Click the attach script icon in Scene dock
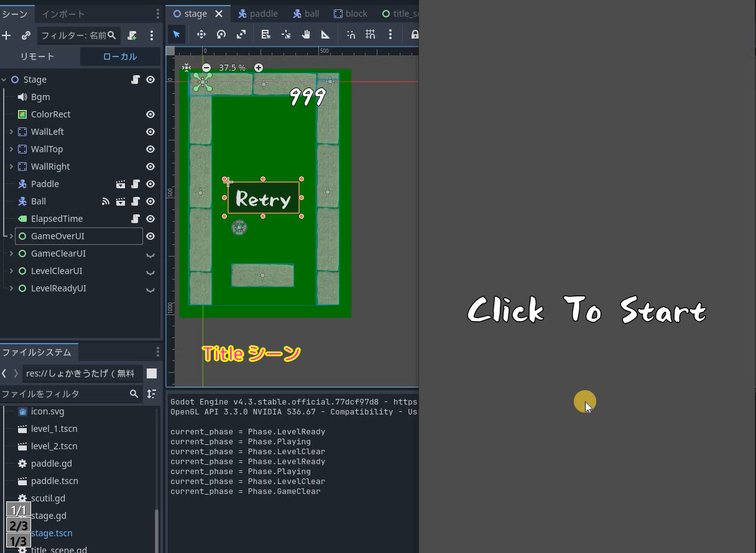This screenshot has width=756, height=553. pyautogui.click(x=132, y=35)
